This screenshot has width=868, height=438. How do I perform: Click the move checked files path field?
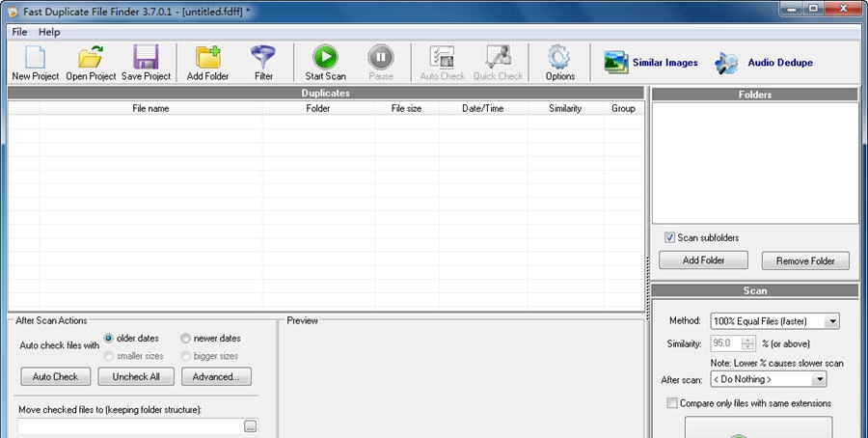pyautogui.click(x=131, y=426)
